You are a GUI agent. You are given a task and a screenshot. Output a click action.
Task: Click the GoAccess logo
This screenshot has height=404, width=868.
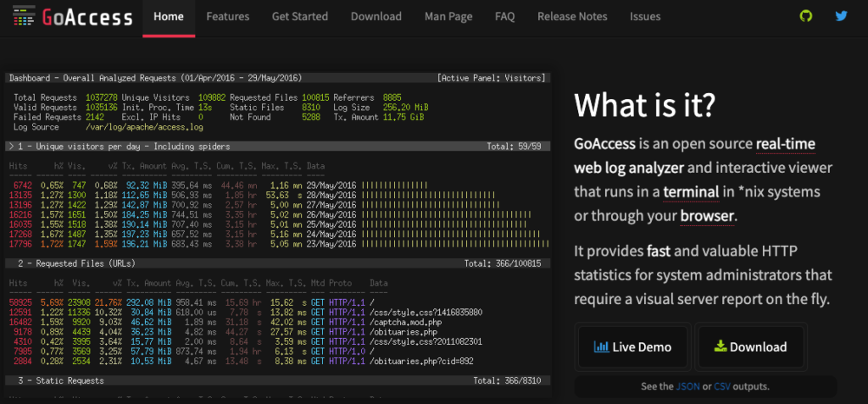point(73,17)
